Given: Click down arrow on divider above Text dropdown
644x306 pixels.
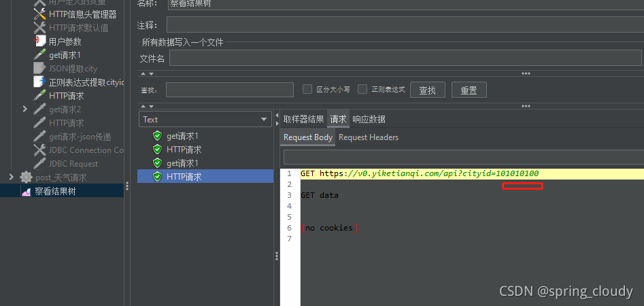Looking at the screenshot, I should tap(151, 106).
